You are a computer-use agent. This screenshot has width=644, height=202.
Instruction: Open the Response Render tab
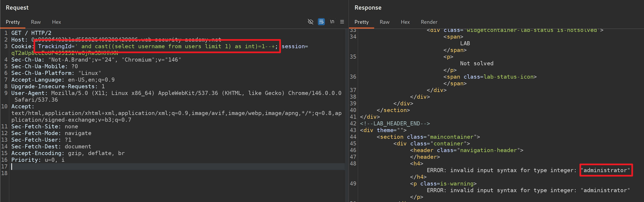(x=429, y=22)
